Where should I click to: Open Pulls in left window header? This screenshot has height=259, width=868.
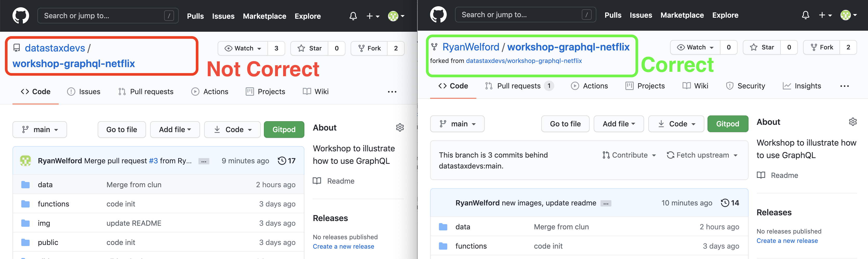(x=195, y=16)
